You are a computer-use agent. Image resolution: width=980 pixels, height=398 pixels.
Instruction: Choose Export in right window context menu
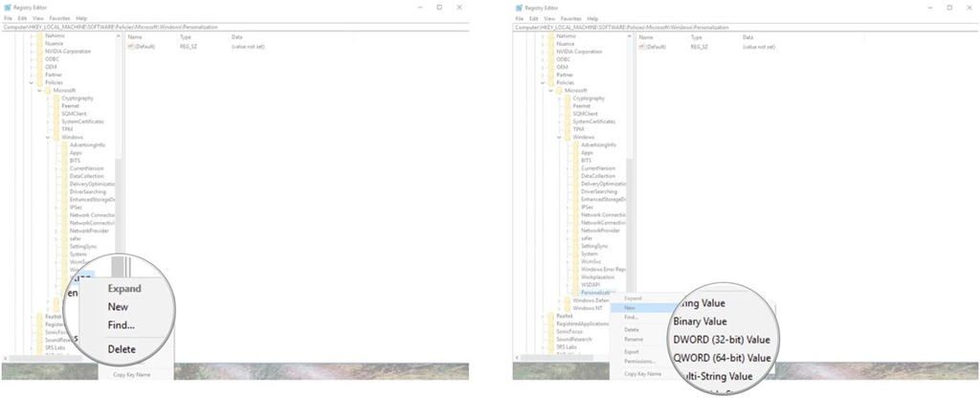632,352
